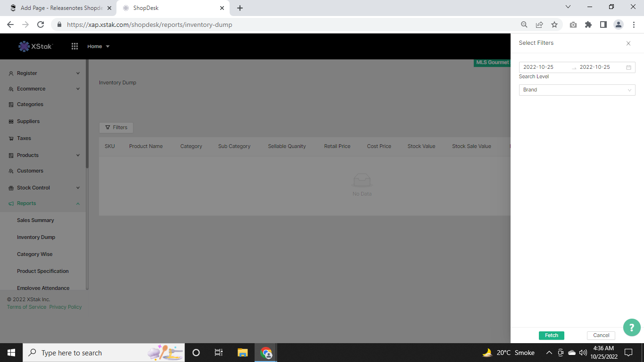Open Category Wise report

pyautogui.click(x=35, y=254)
